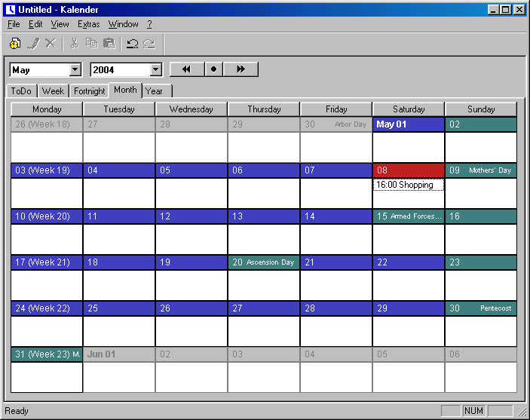Click the window resize grip corner
This screenshot has height=420, width=530.
coord(522,411)
